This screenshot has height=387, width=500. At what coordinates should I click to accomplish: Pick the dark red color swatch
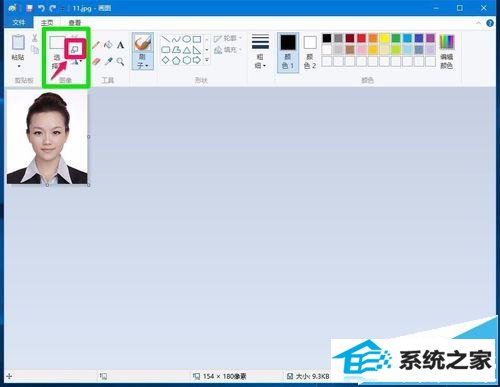[350, 38]
